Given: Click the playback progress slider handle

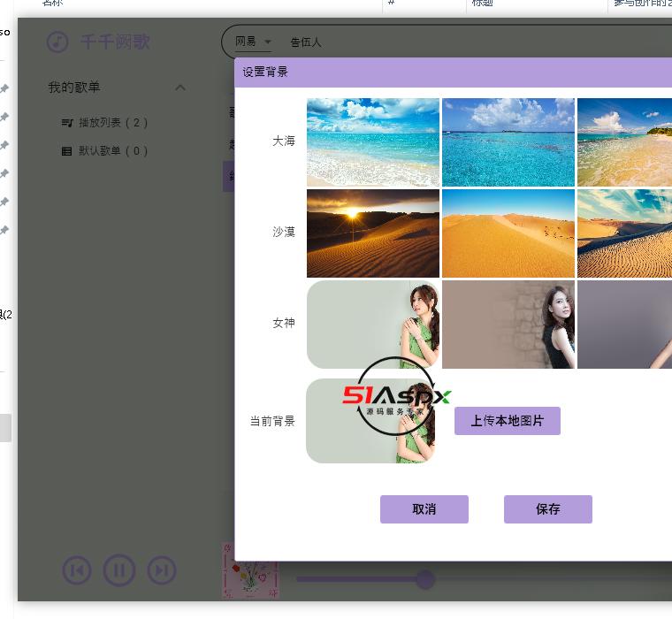Looking at the screenshot, I should tap(425, 579).
